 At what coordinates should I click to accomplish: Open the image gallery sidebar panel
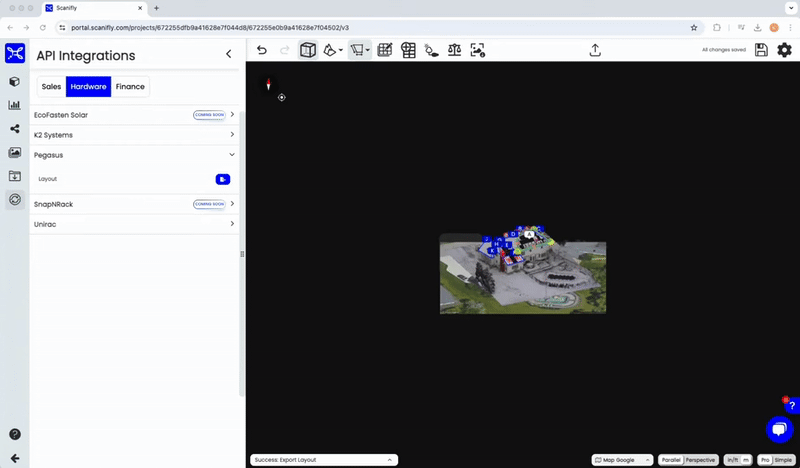(15, 152)
